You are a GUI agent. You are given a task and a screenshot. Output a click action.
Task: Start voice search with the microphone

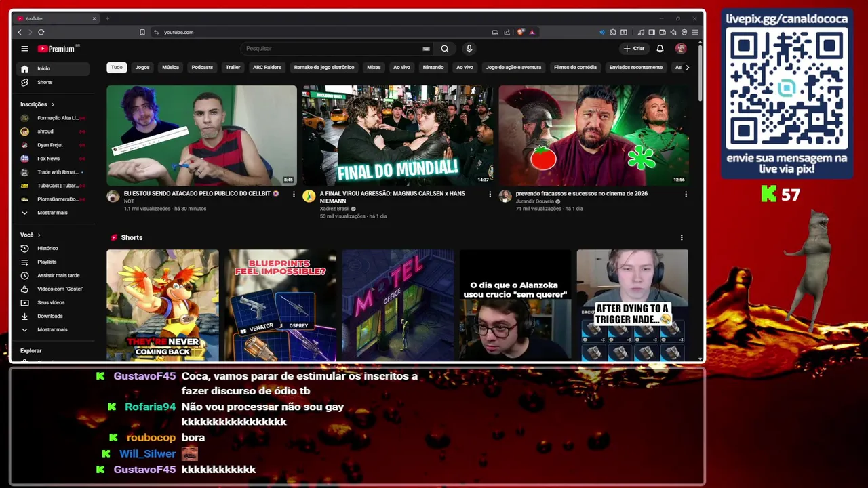point(469,49)
